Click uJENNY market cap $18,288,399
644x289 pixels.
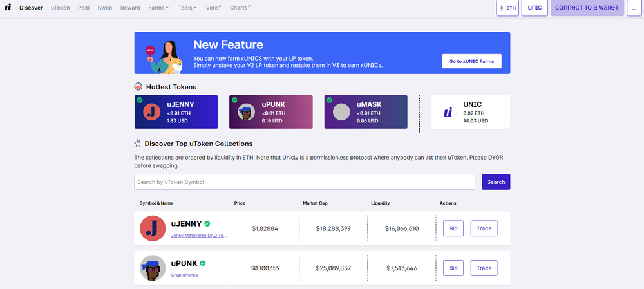[x=334, y=228]
